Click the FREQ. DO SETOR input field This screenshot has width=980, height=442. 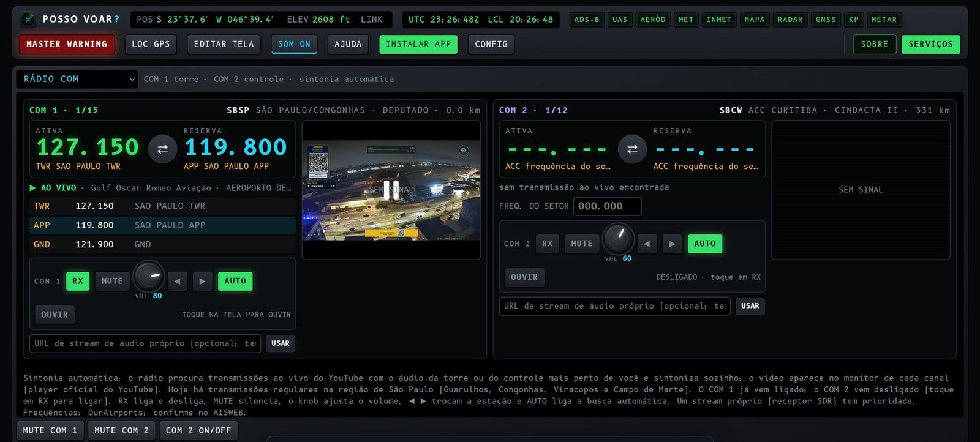(x=608, y=206)
